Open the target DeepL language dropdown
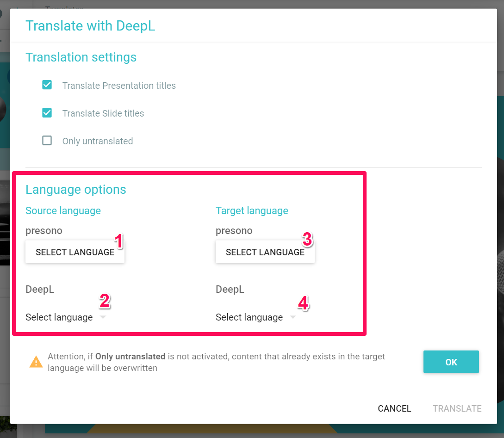The image size is (504, 438). [256, 317]
